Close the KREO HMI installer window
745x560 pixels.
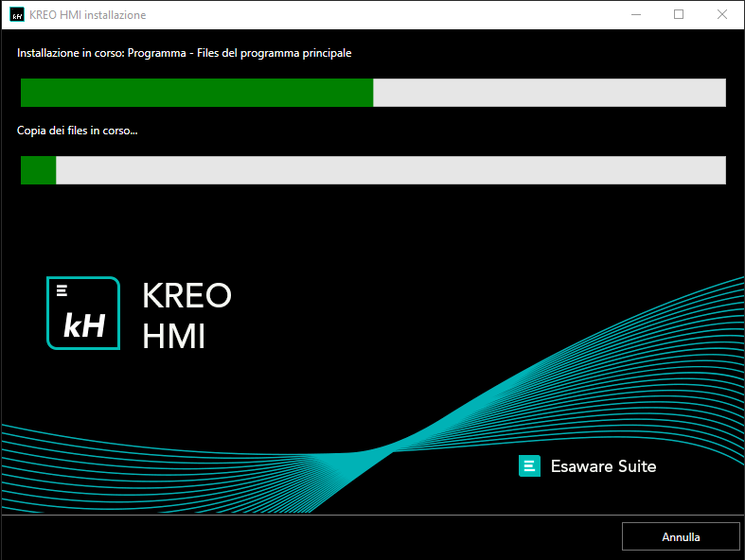[x=722, y=15]
